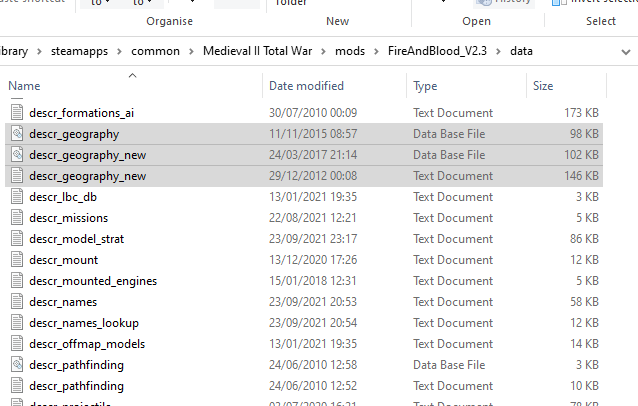This screenshot has width=638, height=406.
Task: Click the date 23/09/2021 23:17
Action: [x=313, y=239]
